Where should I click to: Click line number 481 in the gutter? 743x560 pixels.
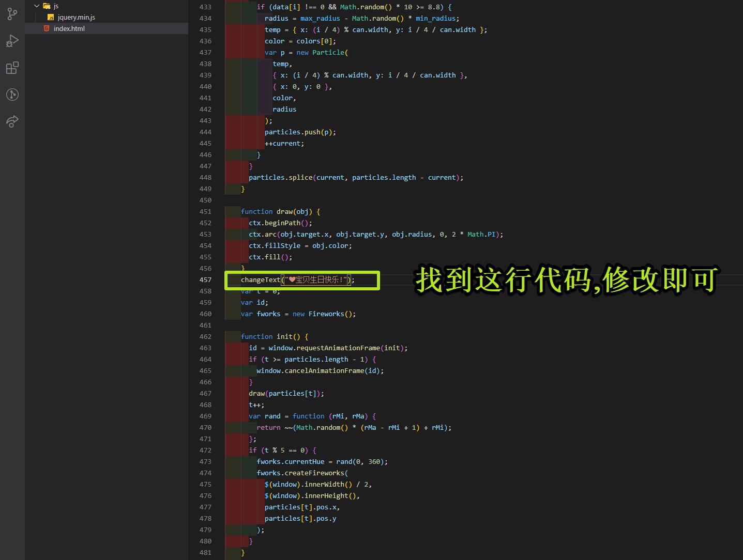pyautogui.click(x=205, y=552)
